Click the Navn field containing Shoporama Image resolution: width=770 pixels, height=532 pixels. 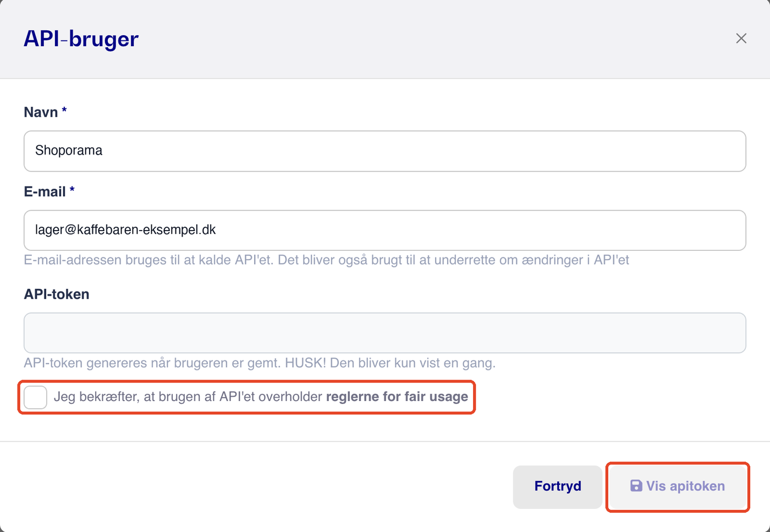(385, 151)
